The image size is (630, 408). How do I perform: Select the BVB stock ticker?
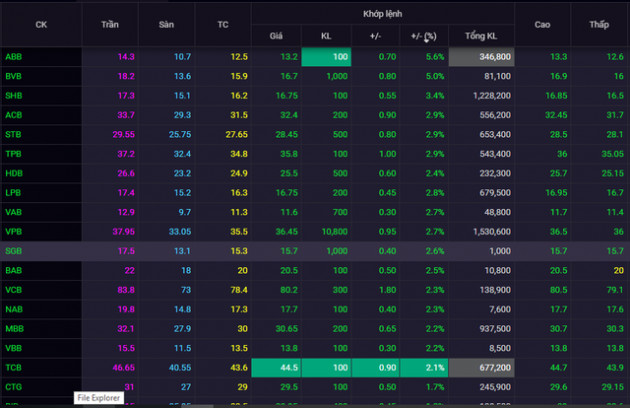(x=13, y=76)
